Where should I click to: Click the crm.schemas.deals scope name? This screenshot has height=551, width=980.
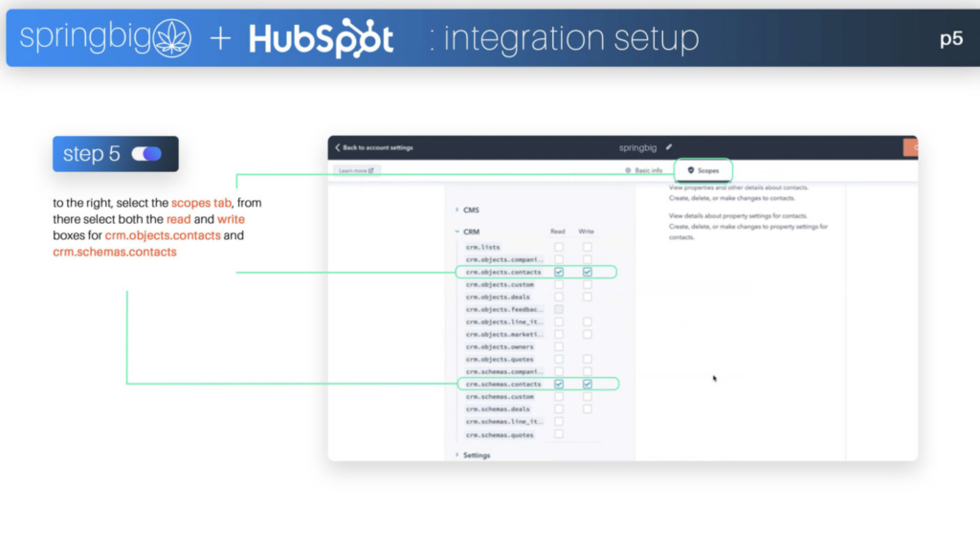click(498, 409)
